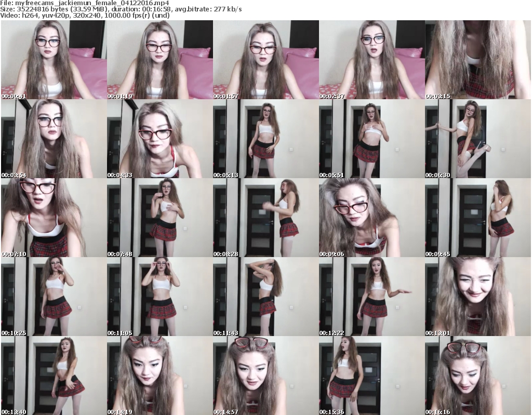Open the thumbnail stamped 00:10:25
The image size is (532, 415).
point(54,297)
